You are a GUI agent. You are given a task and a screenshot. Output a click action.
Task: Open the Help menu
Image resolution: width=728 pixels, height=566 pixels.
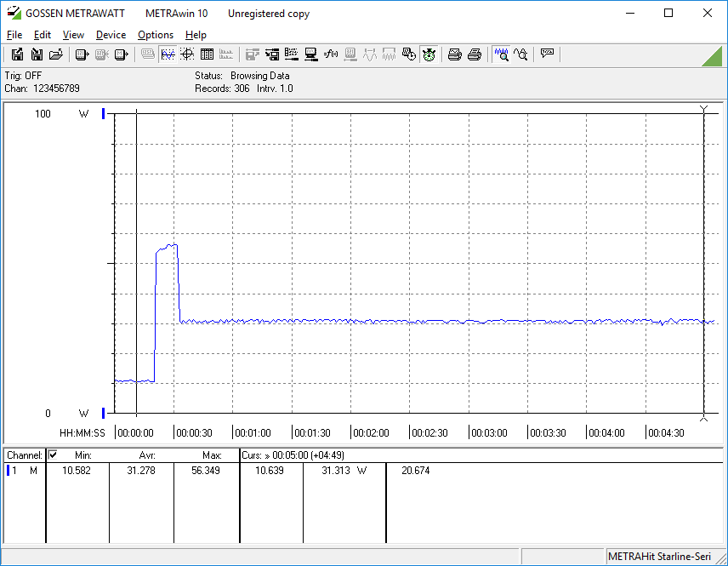pos(196,35)
